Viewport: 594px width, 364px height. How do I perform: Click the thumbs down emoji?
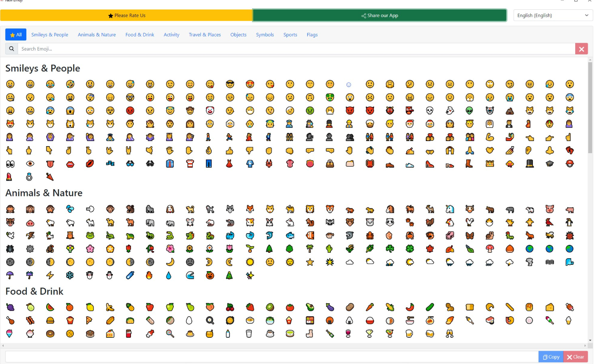250,150
